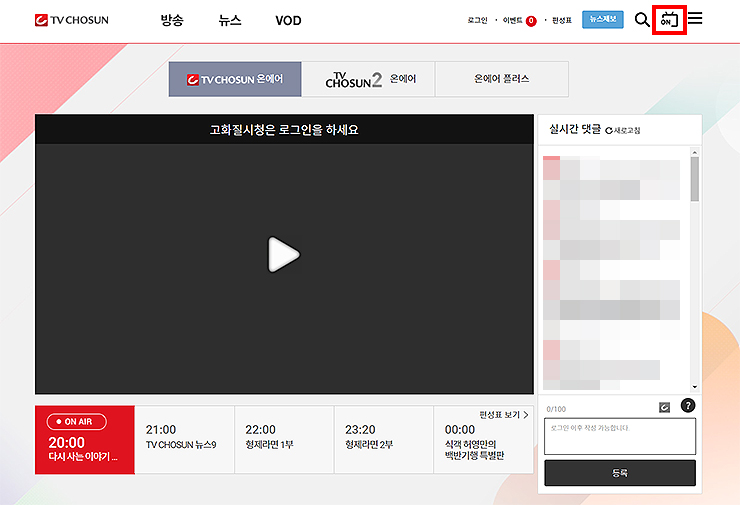Select 21:00 TV CHOSUN 뉴스9 slot
The image size is (740, 505).
(x=185, y=440)
